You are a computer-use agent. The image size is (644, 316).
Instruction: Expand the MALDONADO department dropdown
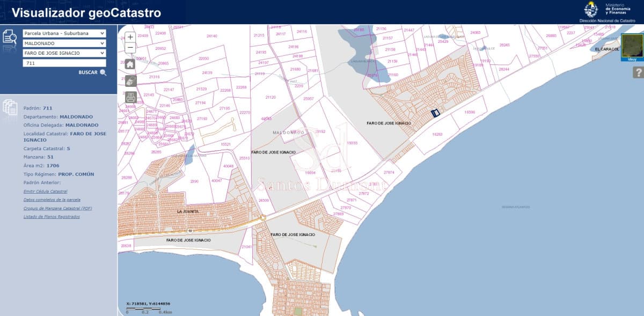tap(64, 43)
